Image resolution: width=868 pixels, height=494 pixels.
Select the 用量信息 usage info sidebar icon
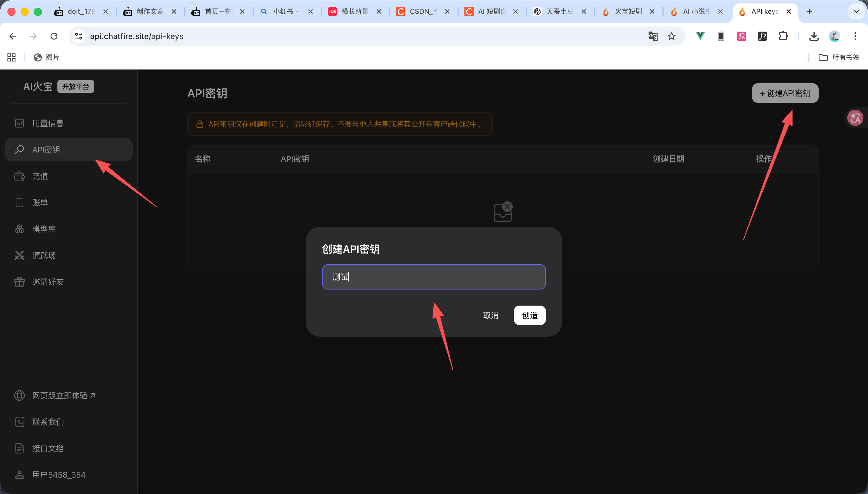19,123
